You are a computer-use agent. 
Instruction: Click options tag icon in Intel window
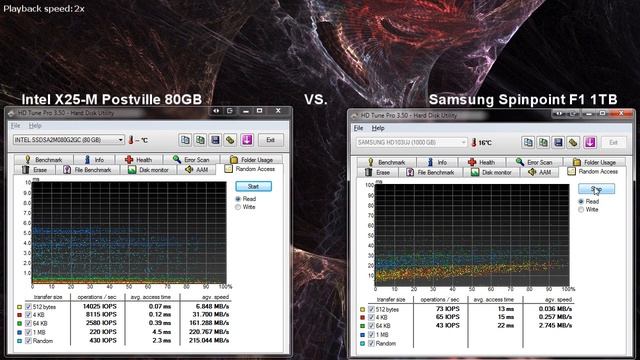point(230,140)
